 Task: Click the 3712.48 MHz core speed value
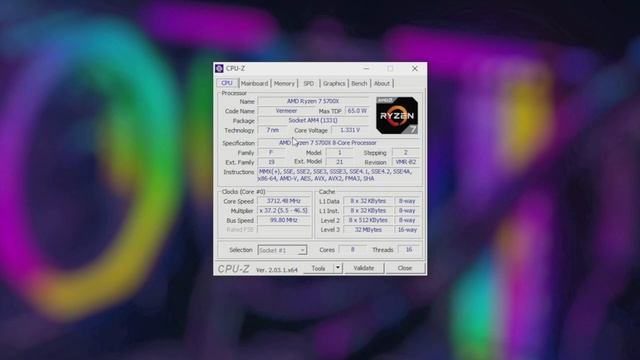(x=284, y=201)
